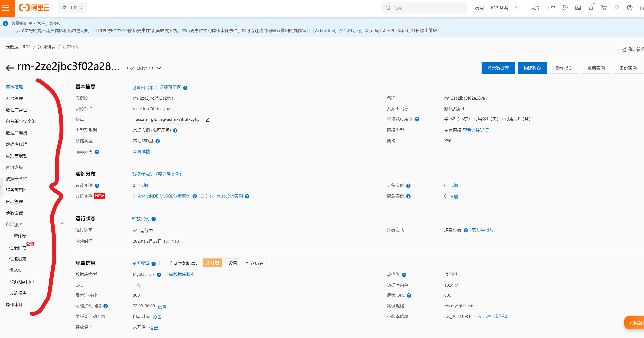The width and height of the screenshot is (644, 338).
Task: Select 备份恢复 in the sidebar menu
Action: coord(14,167)
